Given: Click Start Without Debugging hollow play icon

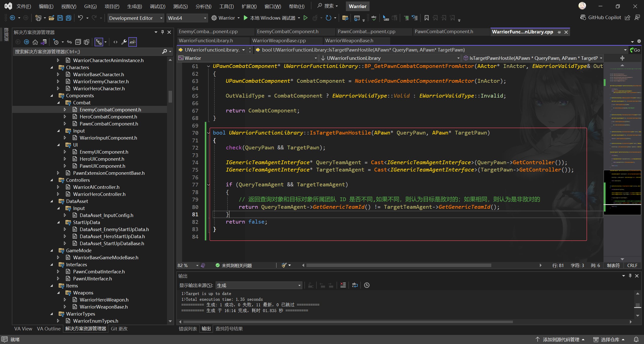Looking at the screenshot, I should click(305, 18).
